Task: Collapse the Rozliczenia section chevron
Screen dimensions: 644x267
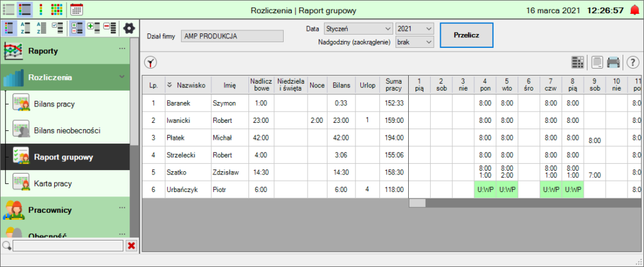Action: (121, 77)
